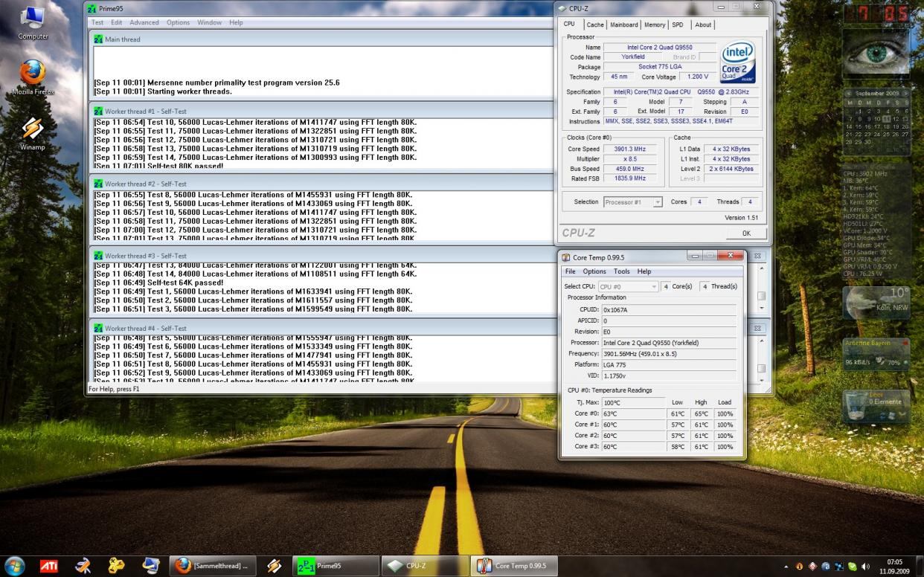Click the Intel Core 2 Quad logo
The image size is (924, 577).
(x=738, y=62)
